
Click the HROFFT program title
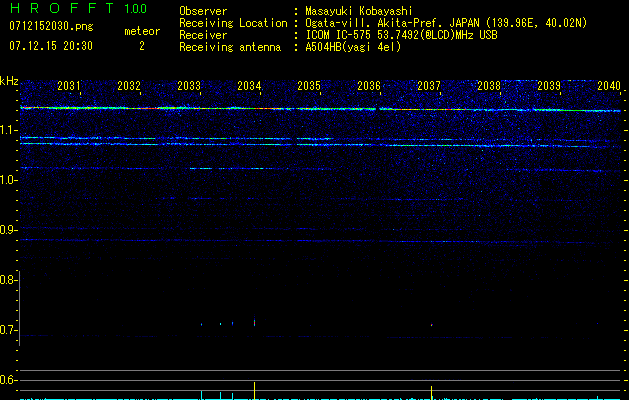pyautogui.click(x=62, y=8)
